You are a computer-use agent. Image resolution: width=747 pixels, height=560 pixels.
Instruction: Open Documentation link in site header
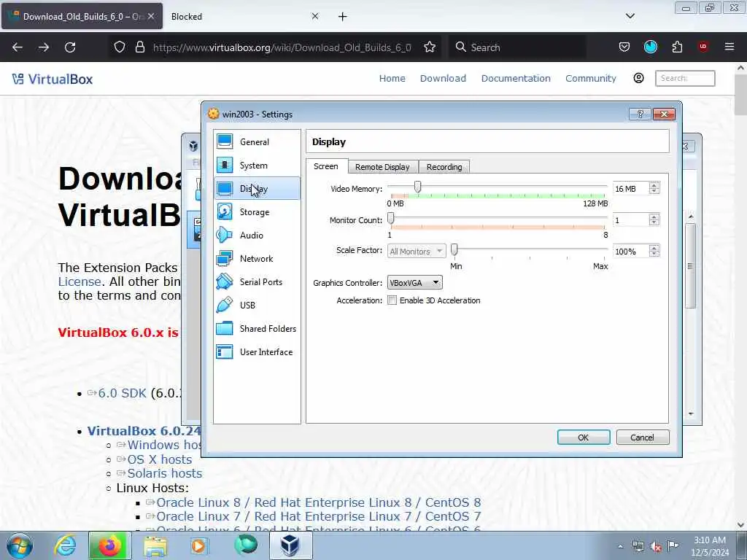tap(516, 78)
